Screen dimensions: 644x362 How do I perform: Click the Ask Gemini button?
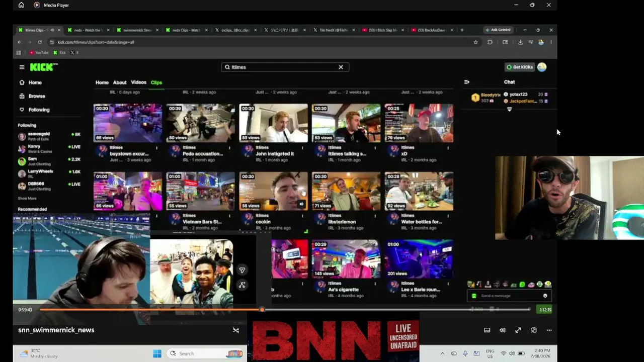point(498,30)
